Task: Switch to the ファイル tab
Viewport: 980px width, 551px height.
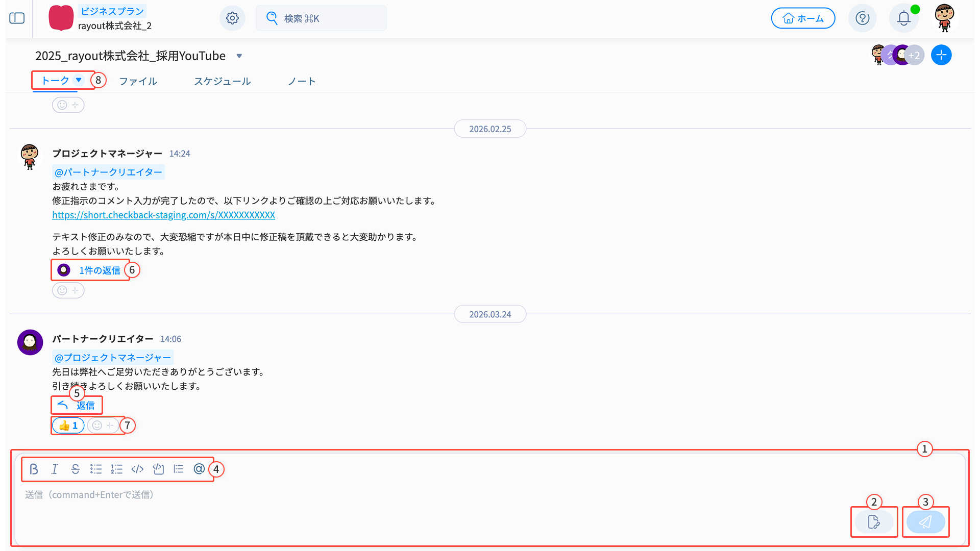Action: 138,81
